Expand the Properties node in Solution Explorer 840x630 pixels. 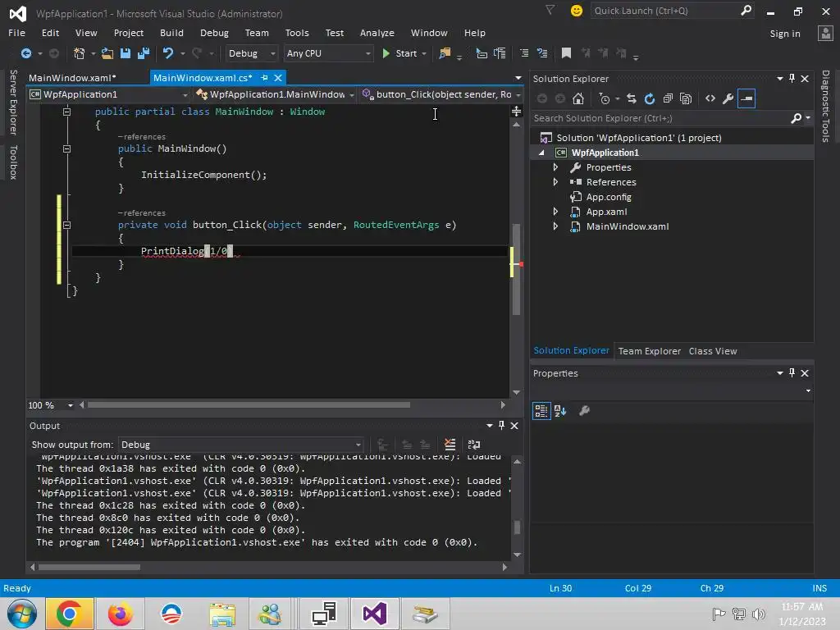tap(555, 167)
